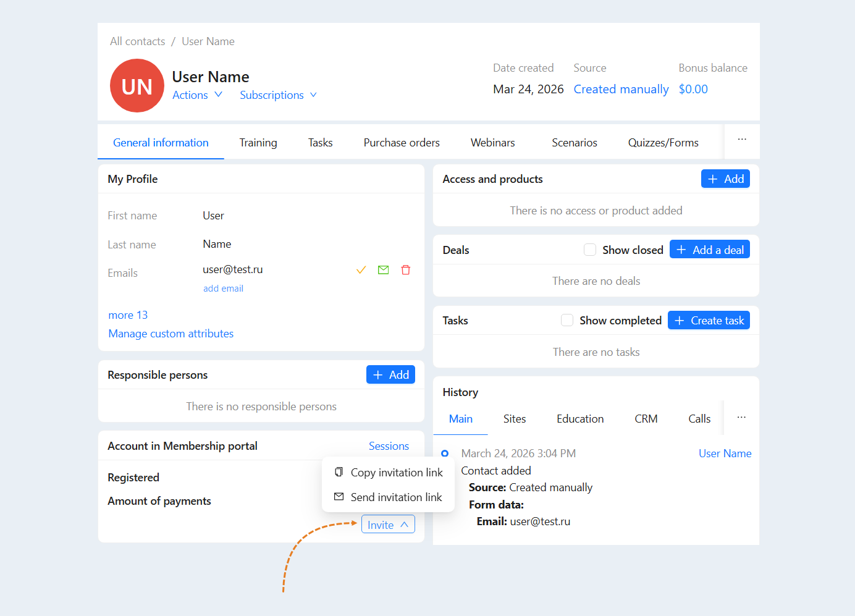The height and width of the screenshot is (616, 855).
Task: Open User Name link in History
Action: click(725, 454)
